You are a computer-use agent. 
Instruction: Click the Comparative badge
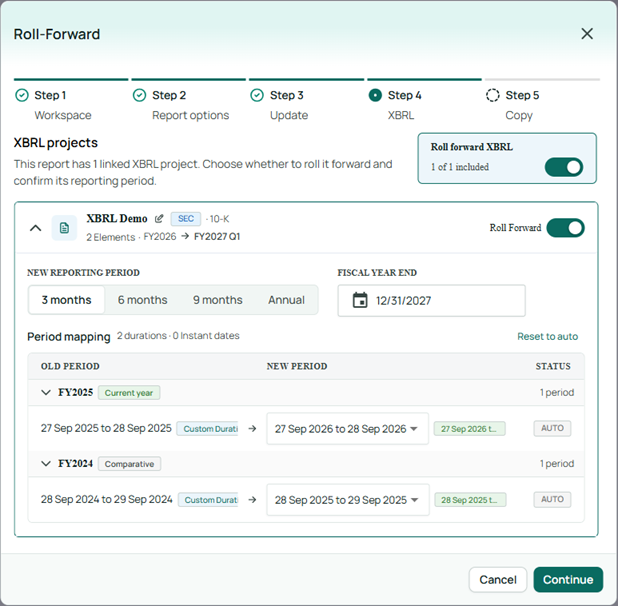click(129, 464)
